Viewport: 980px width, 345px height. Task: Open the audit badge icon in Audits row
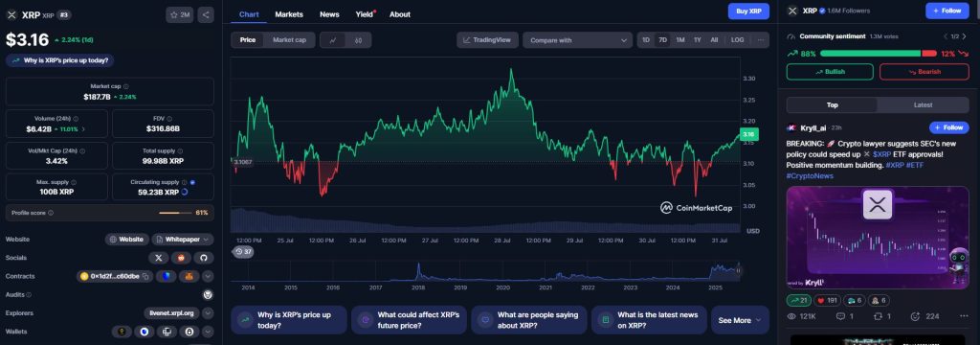coord(208,294)
